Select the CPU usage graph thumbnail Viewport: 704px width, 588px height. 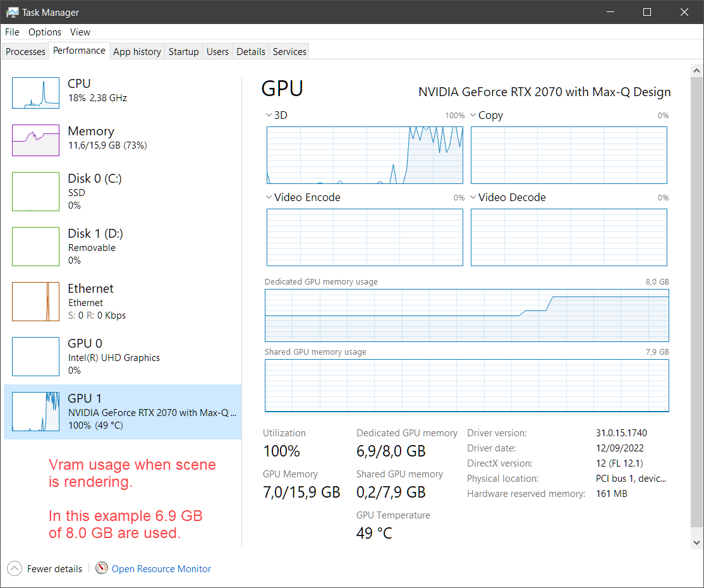pos(35,93)
